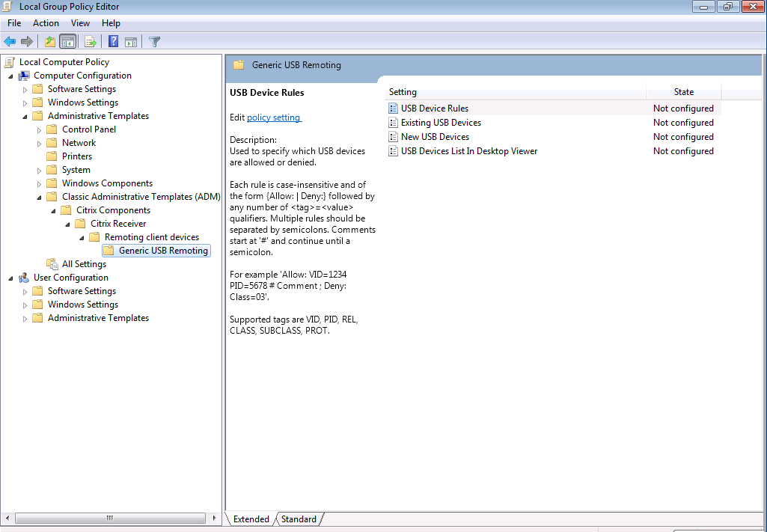This screenshot has height=532, width=767.
Task: Toggle the console tree visibility icon
Action: 67,41
